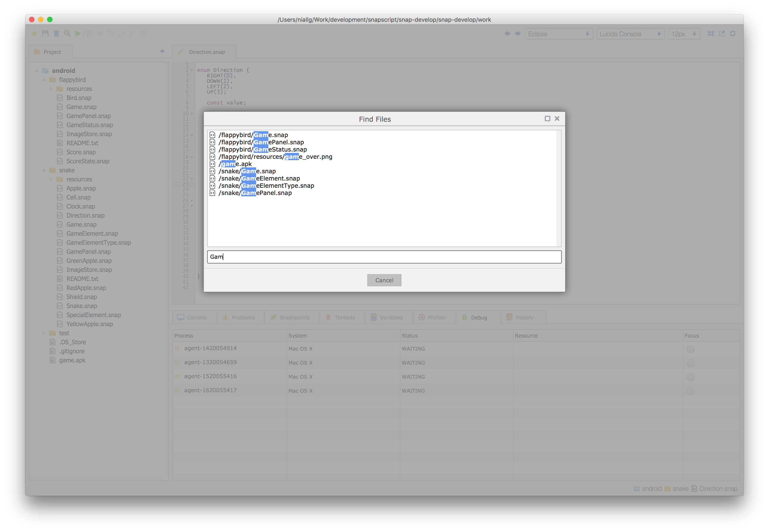This screenshot has width=769, height=532.
Task: Click the open in new window icon
Action: point(722,34)
